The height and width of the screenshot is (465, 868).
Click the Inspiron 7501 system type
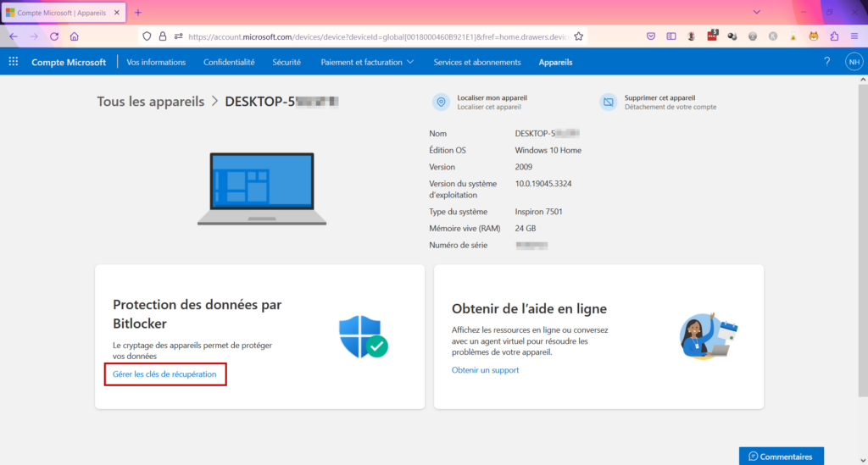538,212
